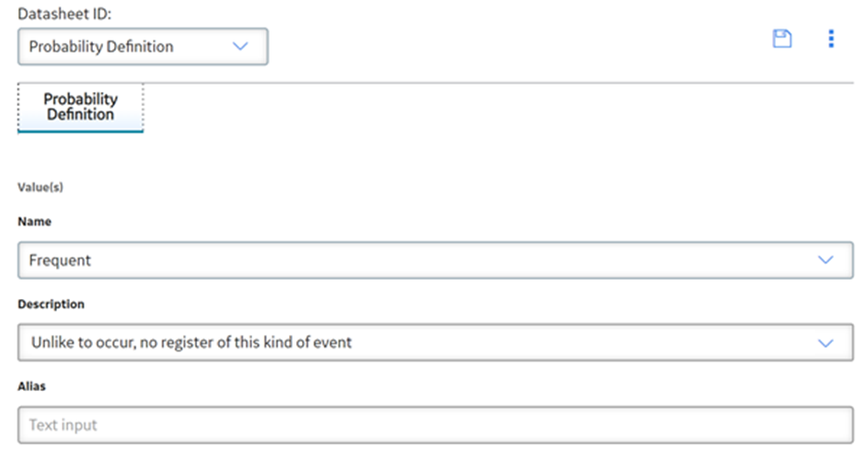The image size is (868, 460).
Task: Click the Description field label
Action: [x=51, y=304]
